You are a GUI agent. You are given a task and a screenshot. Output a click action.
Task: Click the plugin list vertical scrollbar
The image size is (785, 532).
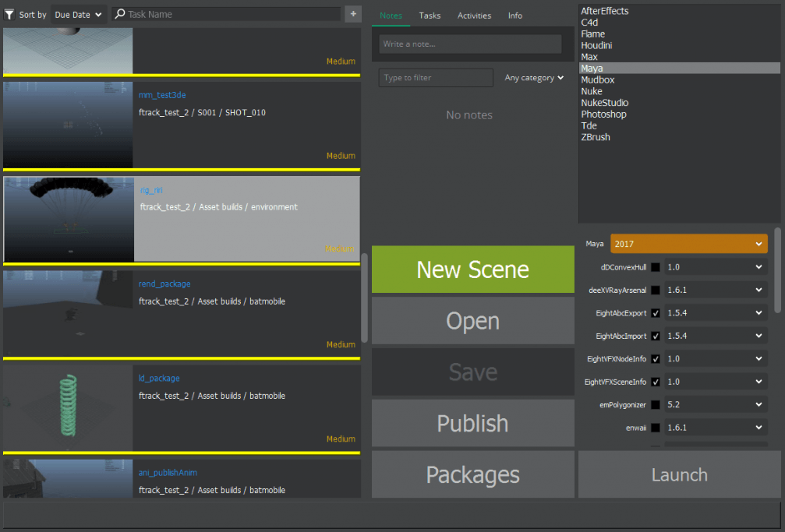tap(777, 270)
